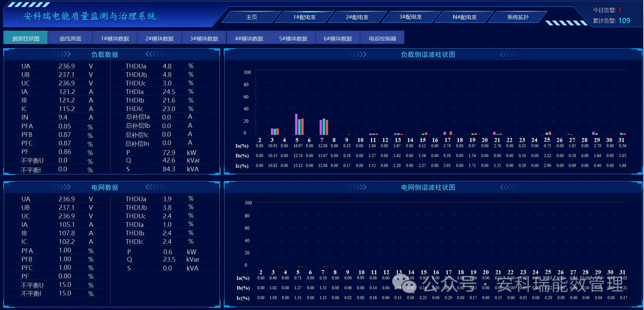Click the 负载数据 panel title
Image resolution: width=644 pixels, height=310 pixels.
pos(105,55)
